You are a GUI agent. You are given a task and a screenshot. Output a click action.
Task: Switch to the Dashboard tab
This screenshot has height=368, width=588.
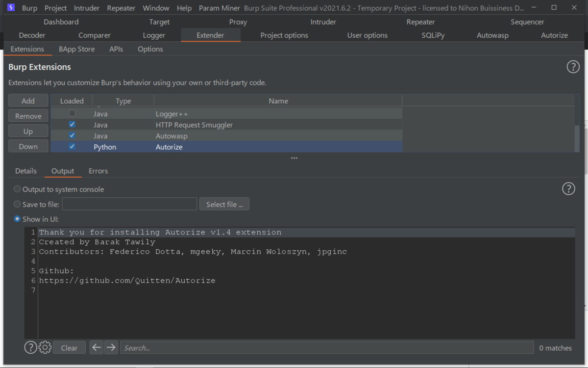click(61, 22)
